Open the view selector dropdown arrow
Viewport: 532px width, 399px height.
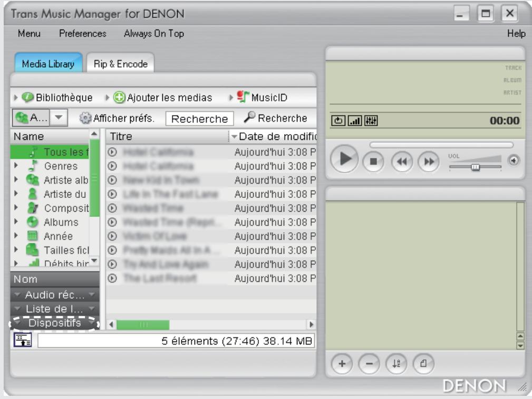coord(59,118)
